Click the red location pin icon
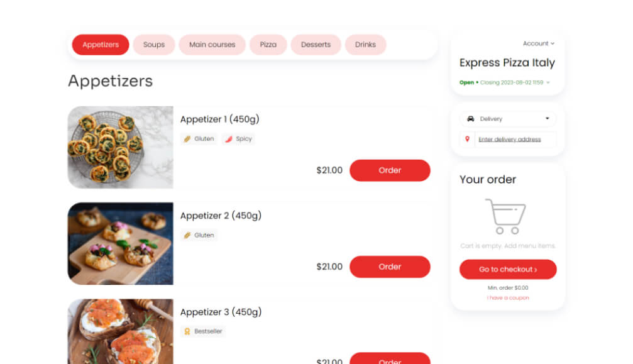The width and height of the screenshot is (633, 364). click(x=467, y=139)
